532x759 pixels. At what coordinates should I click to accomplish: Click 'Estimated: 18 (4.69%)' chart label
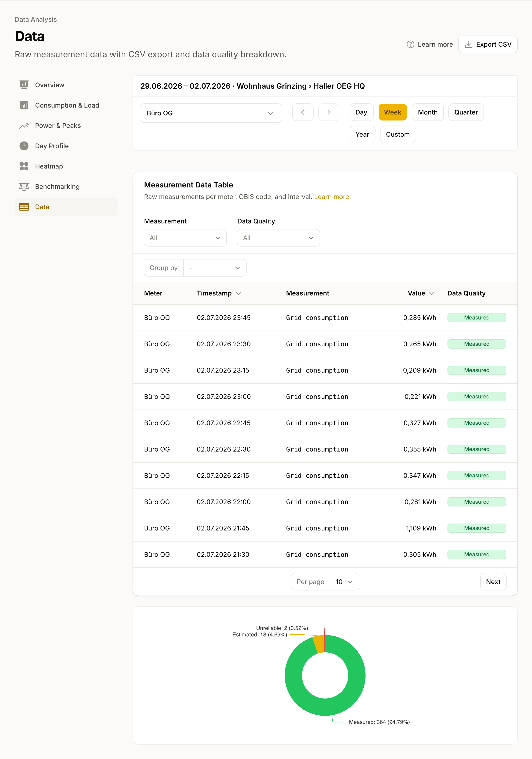click(260, 635)
